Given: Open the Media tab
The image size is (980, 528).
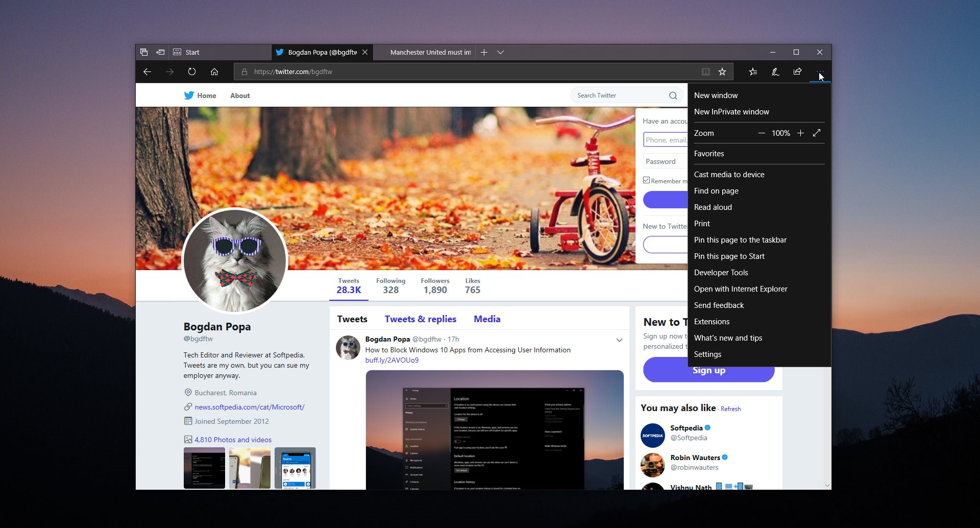Looking at the screenshot, I should [487, 319].
